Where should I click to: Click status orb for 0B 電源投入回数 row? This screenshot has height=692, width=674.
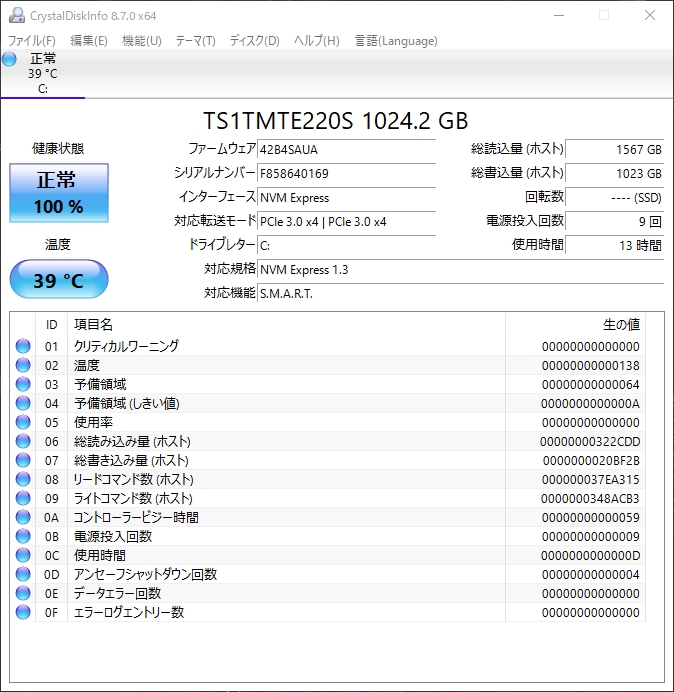click(23, 536)
